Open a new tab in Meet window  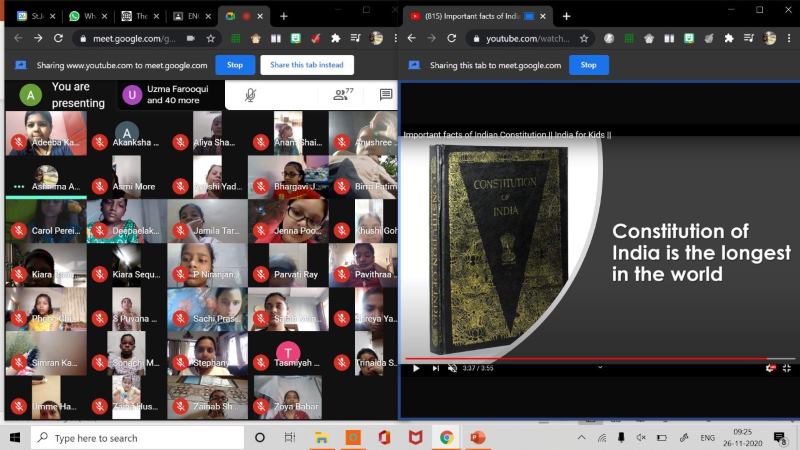click(284, 16)
